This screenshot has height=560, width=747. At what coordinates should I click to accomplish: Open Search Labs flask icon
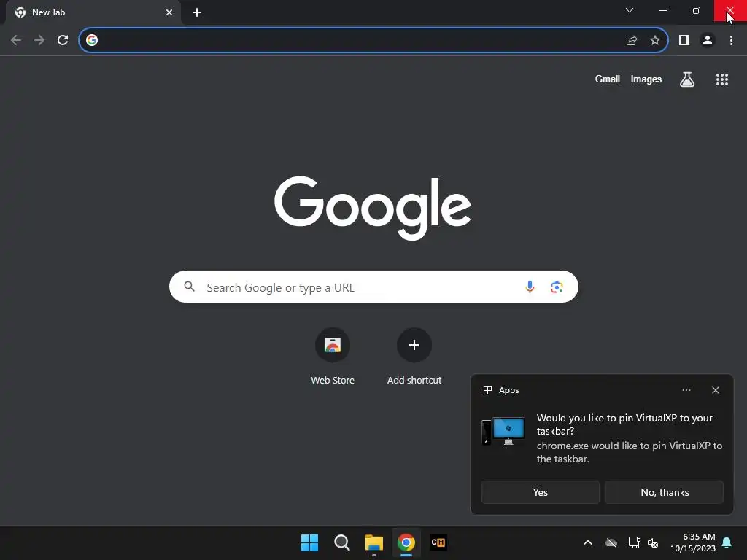[x=687, y=79]
